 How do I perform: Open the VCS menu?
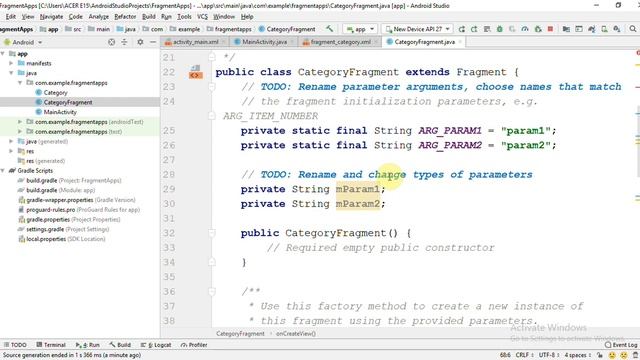click(202, 17)
